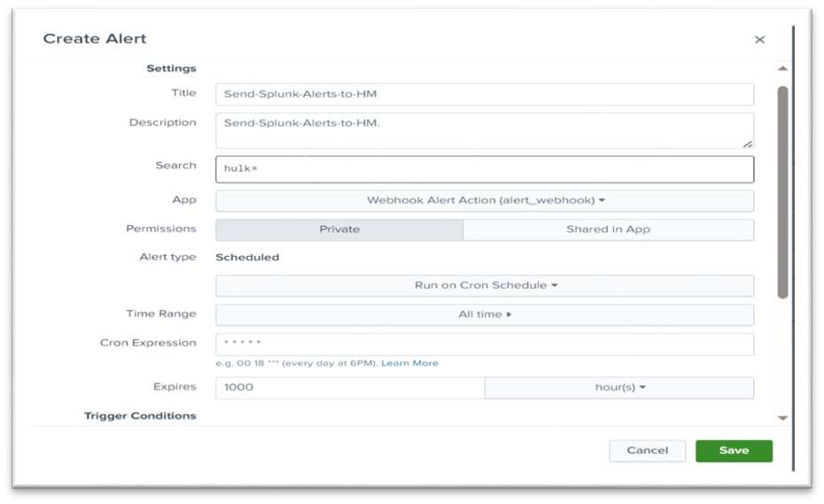
Task: Select Shared in App permissions
Action: pyautogui.click(x=609, y=229)
